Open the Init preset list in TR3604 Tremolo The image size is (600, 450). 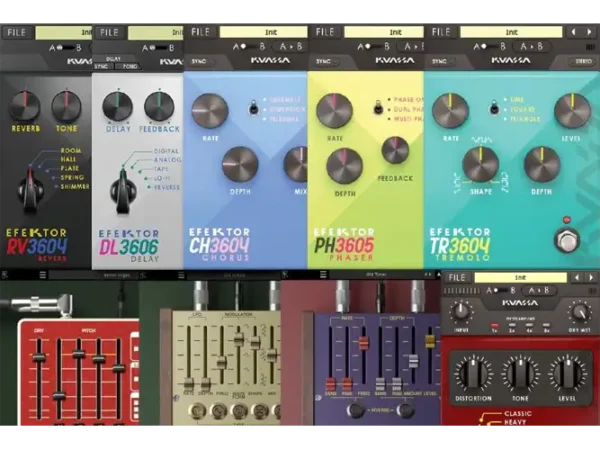511,32
